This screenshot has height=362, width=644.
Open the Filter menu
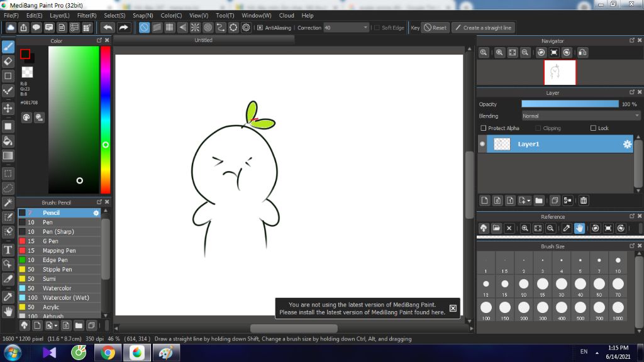(x=87, y=15)
